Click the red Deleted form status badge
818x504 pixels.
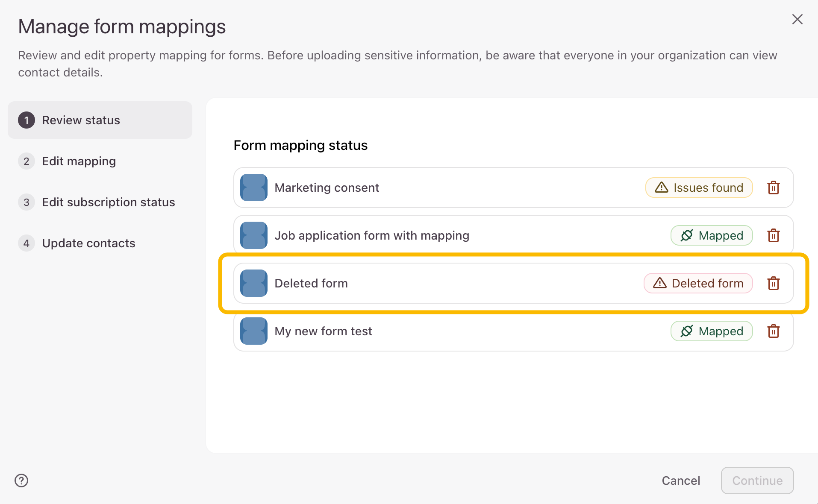(698, 283)
